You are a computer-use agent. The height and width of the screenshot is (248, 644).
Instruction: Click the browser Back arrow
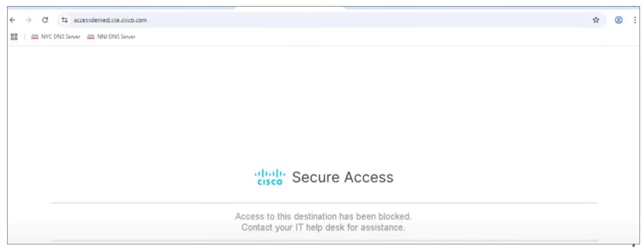(x=12, y=20)
